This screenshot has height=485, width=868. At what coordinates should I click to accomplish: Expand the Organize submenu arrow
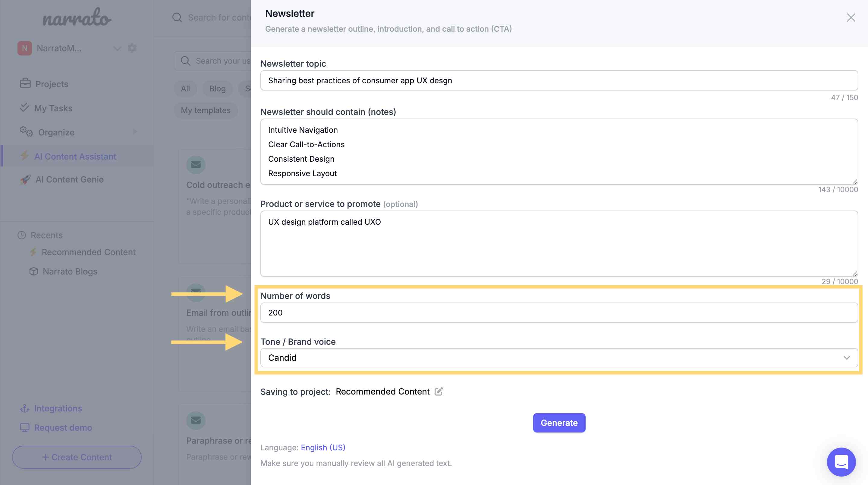[x=135, y=132]
